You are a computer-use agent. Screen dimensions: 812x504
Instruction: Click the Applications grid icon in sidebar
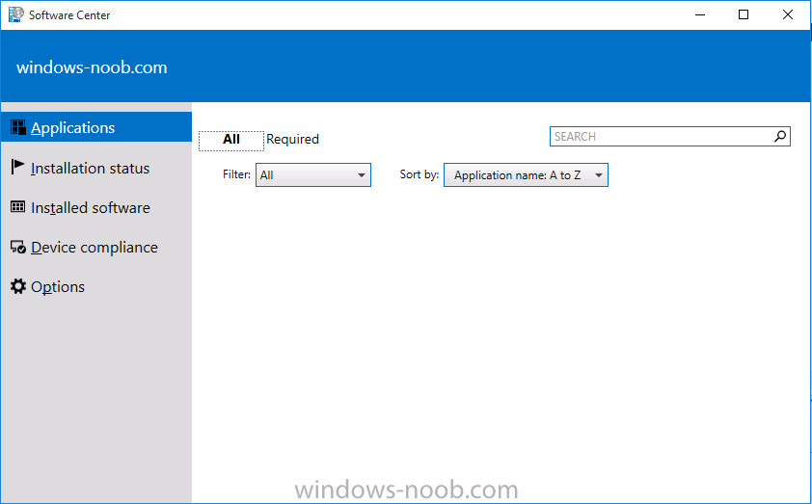pos(18,127)
